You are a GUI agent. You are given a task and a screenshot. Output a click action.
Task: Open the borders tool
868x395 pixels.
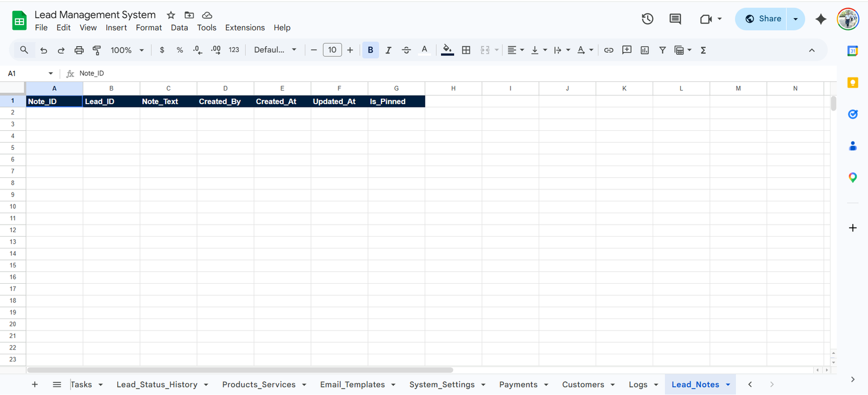(x=466, y=50)
